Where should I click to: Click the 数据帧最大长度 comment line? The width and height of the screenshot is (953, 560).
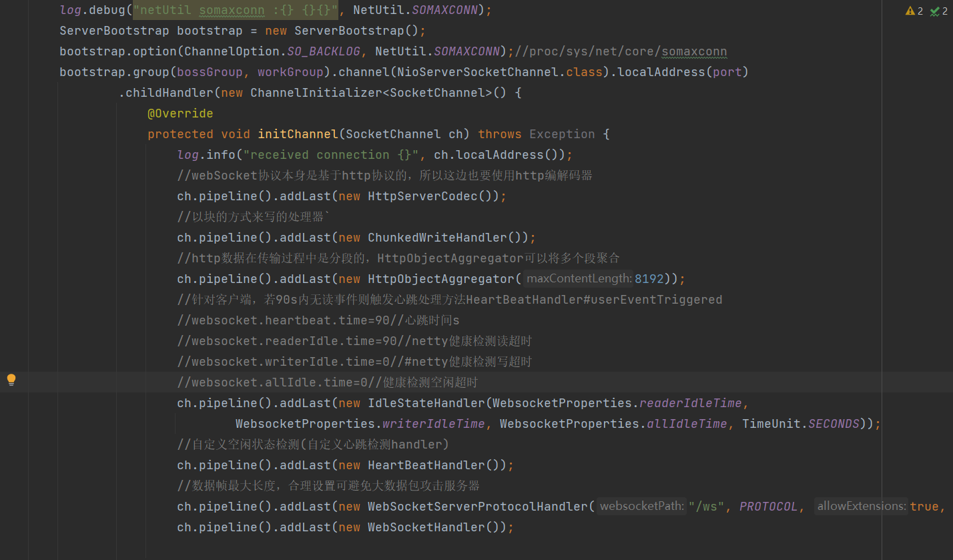(328, 486)
